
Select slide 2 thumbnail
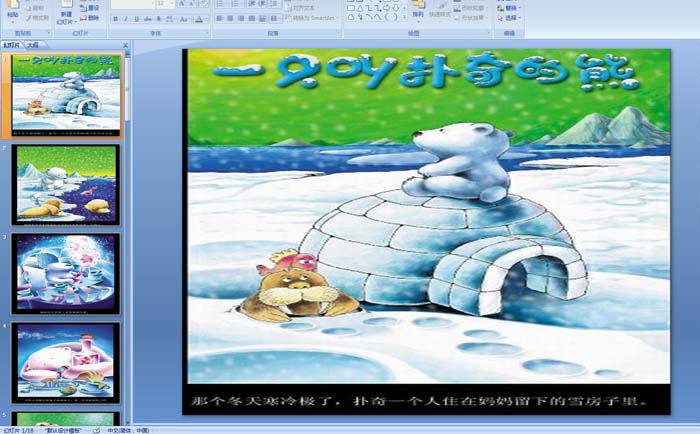[66, 184]
